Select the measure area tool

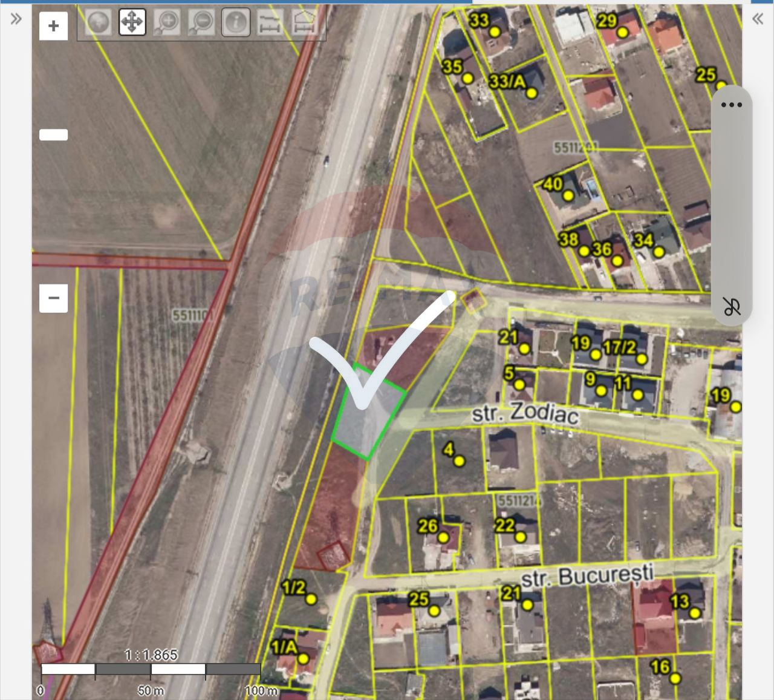click(304, 22)
